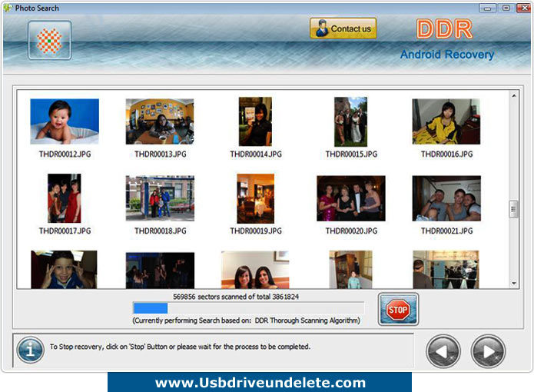Click the THDR00012.JPG file name label

(65, 154)
